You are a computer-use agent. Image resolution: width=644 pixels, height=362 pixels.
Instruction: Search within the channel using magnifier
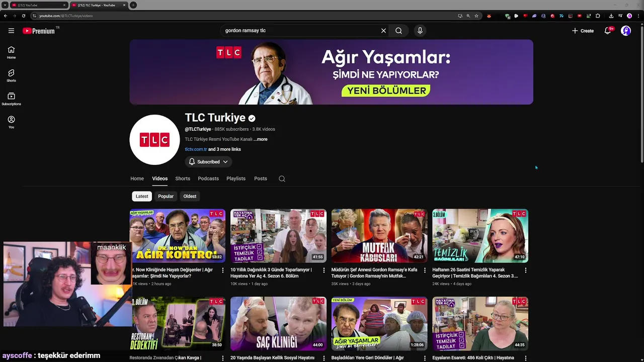282,178
